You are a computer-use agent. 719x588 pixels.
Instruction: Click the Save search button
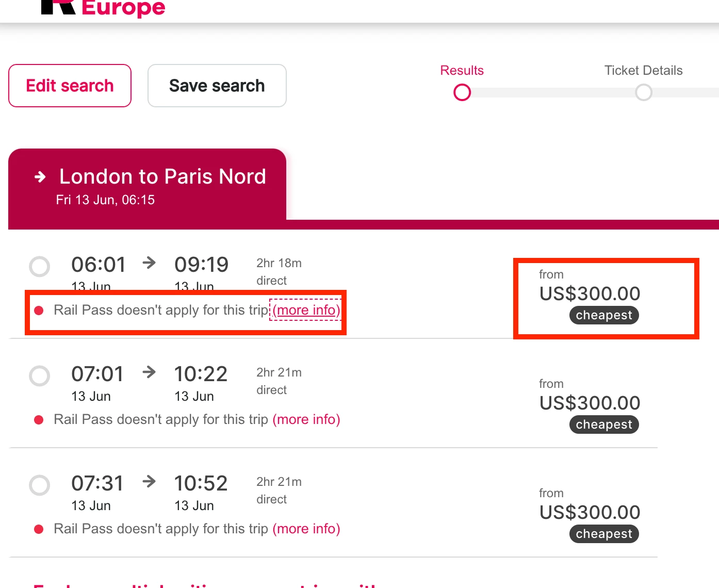point(217,86)
